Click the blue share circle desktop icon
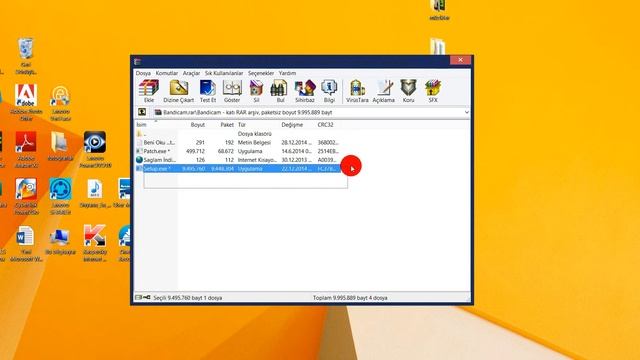This screenshot has height=360, width=640. pyautogui.click(x=60, y=189)
